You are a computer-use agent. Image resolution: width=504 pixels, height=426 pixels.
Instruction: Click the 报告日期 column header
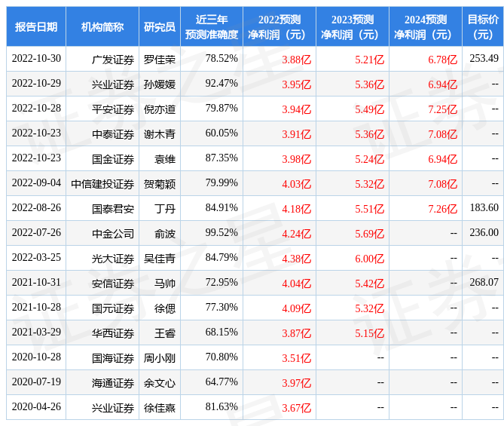pyautogui.click(x=36, y=26)
